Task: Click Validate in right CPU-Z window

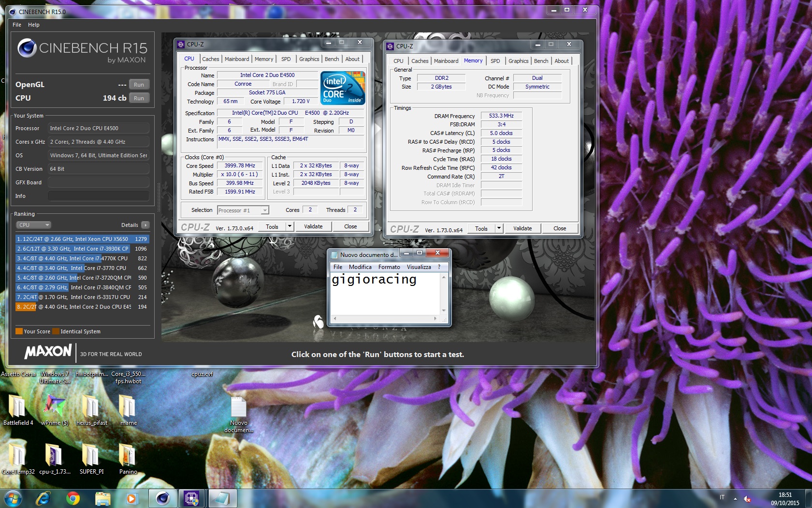Action: point(522,228)
